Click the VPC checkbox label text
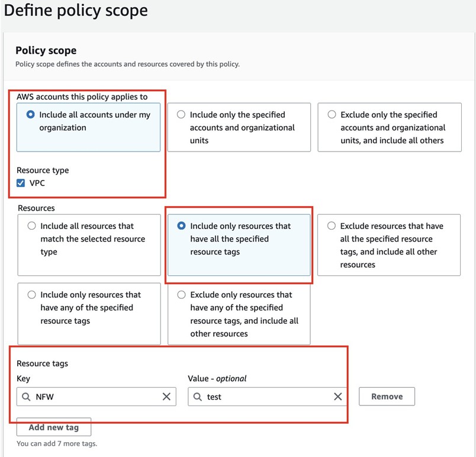The image size is (476, 457). coord(37,184)
